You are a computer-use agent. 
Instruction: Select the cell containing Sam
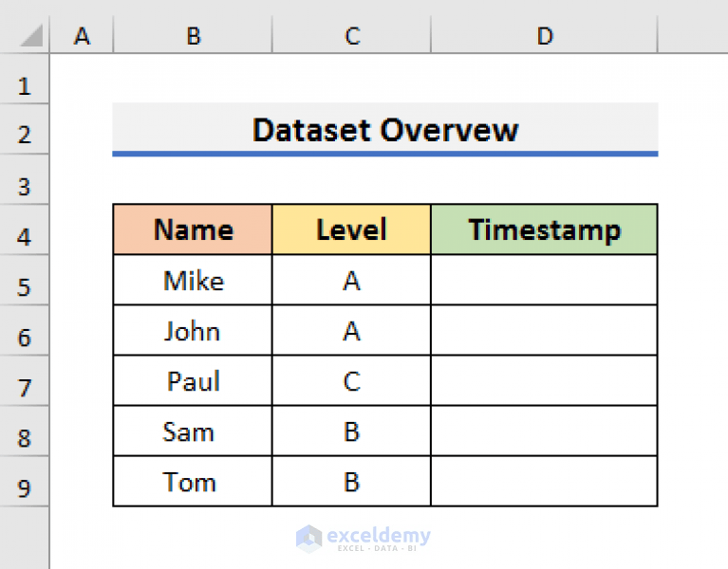point(193,431)
